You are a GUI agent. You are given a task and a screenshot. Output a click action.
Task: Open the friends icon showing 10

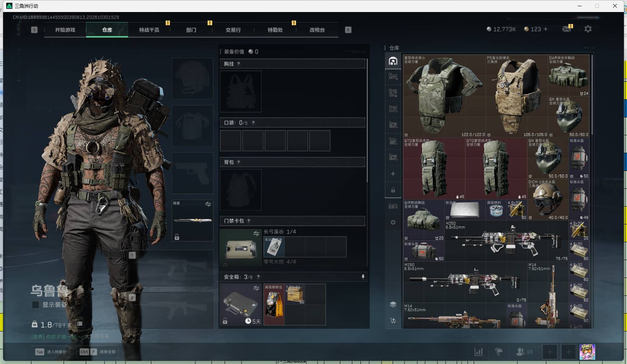524,352
